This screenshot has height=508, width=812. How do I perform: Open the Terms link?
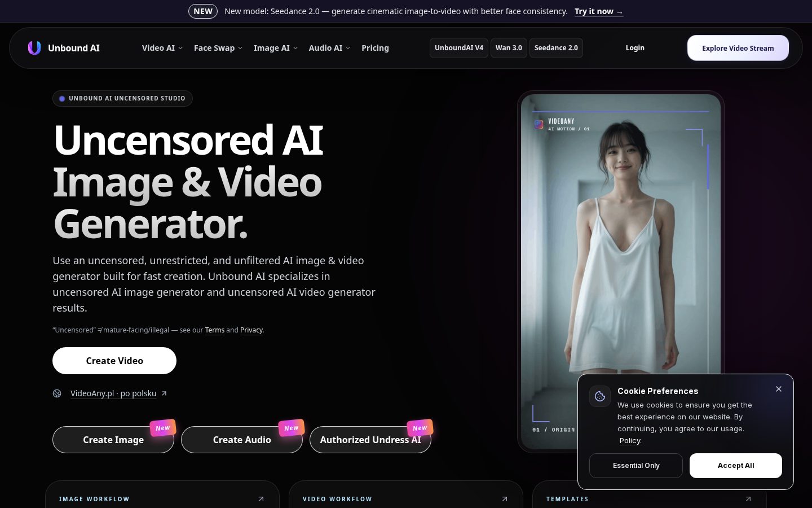point(215,330)
